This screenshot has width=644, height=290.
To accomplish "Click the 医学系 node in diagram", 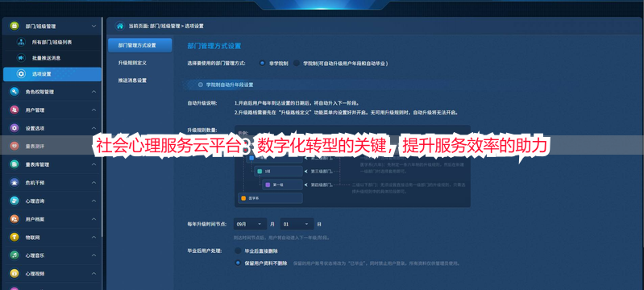I will point(270,198).
